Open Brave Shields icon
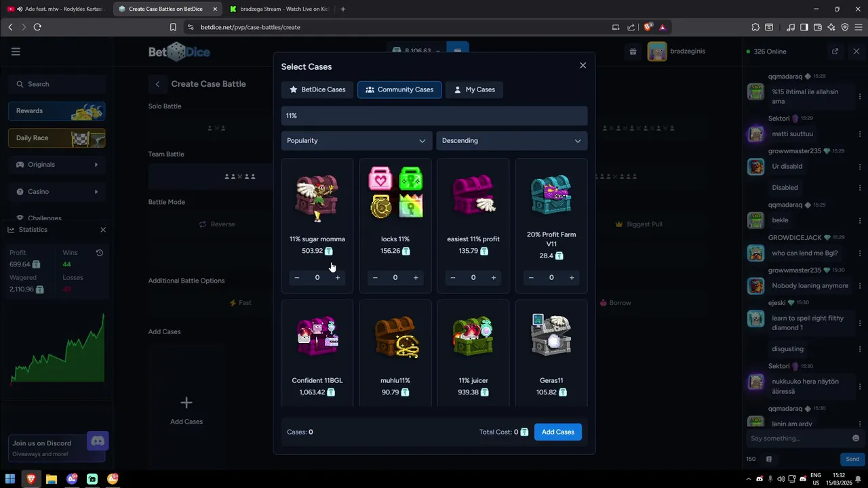This screenshot has height=488, width=868. coord(648,27)
